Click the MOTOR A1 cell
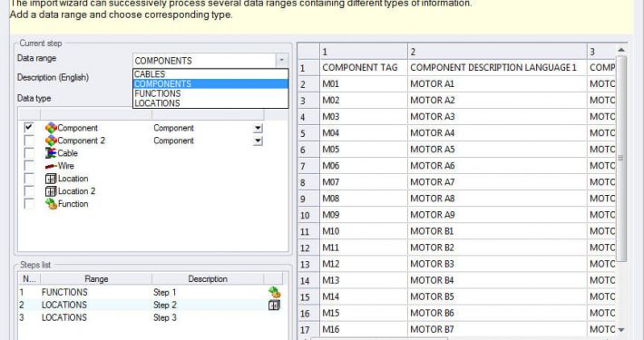 pyautogui.click(x=497, y=84)
